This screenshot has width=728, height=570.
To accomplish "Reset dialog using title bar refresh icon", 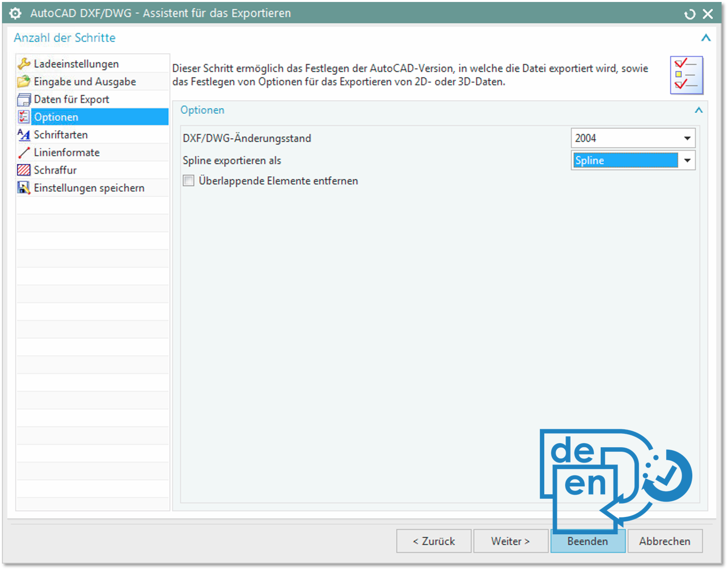I will click(x=689, y=14).
